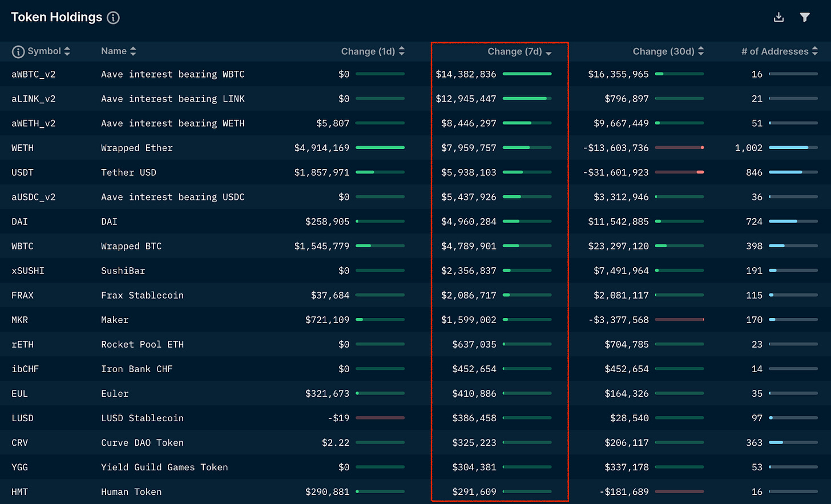Click the value $4,914,169
831x504 pixels.
point(322,148)
